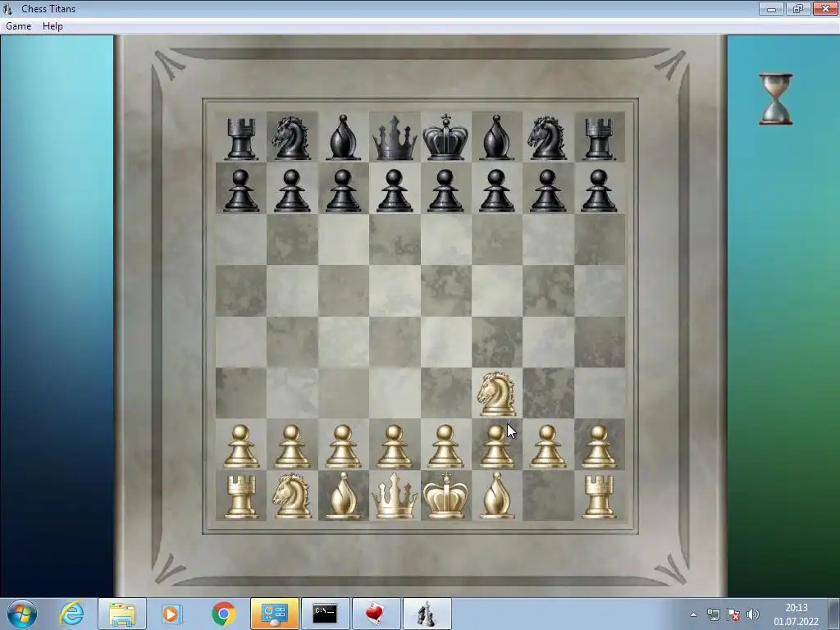The height and width of the screenshot is (630, 840).
Task: Select the white pawn on e2
Action: click(x=445, y=446)
